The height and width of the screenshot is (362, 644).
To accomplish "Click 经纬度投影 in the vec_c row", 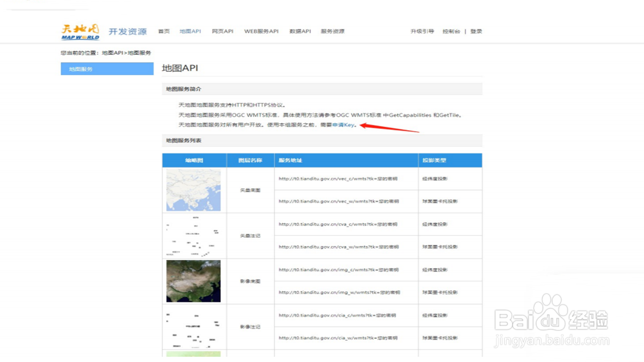I will point(435,179).
